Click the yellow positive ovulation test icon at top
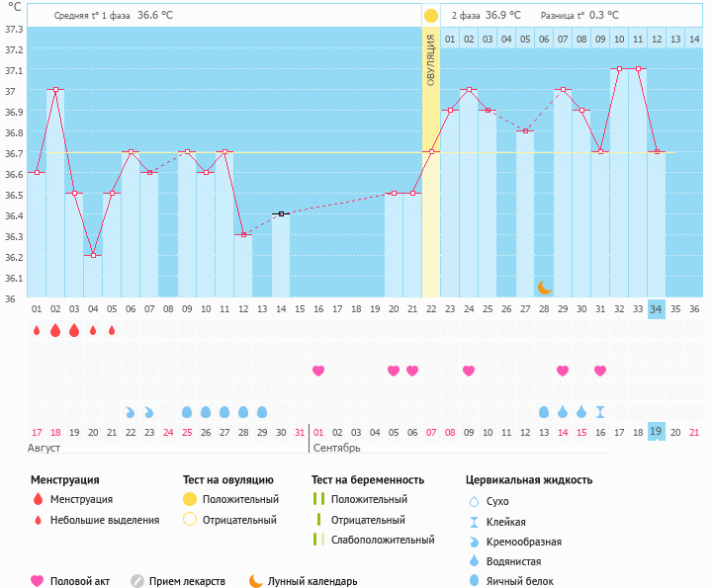The image size is (712, 588). 430,16
